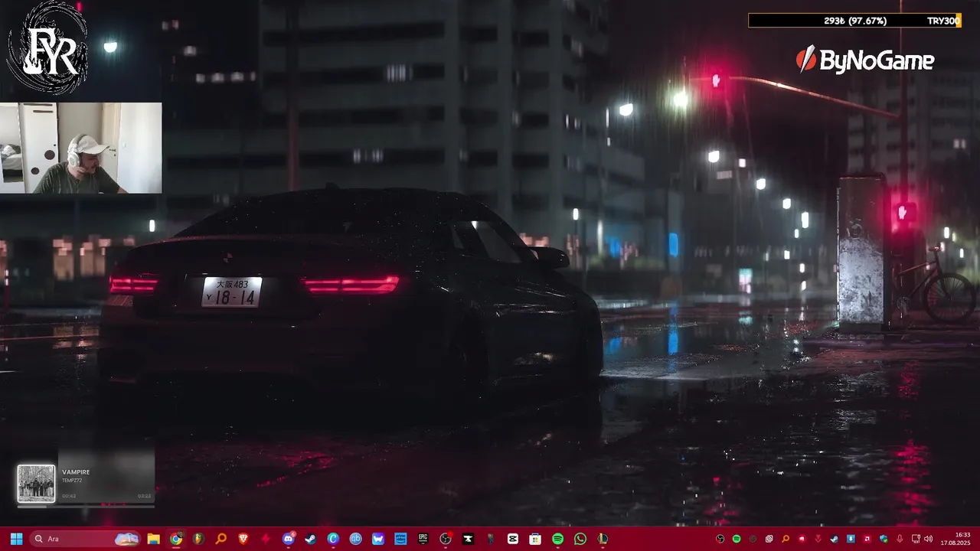Click the AMD software tray icon
980x551 pixels.
[867, 539]
